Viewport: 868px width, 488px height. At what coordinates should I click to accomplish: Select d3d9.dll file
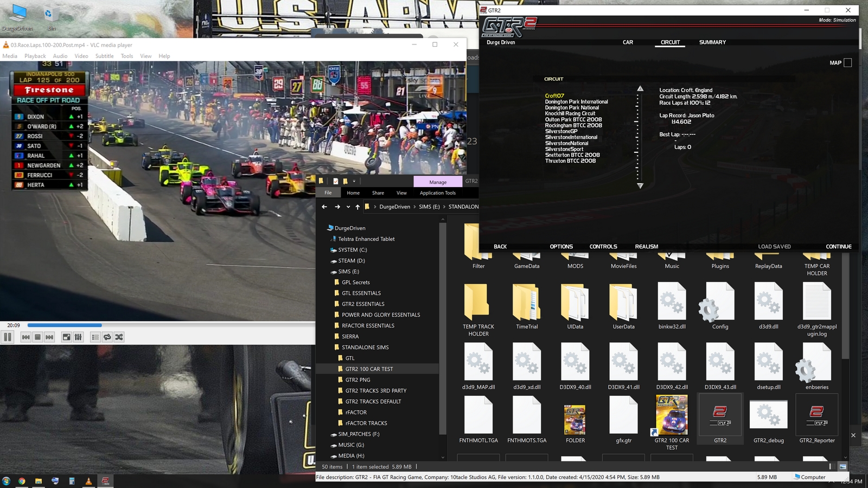(768, 307)
